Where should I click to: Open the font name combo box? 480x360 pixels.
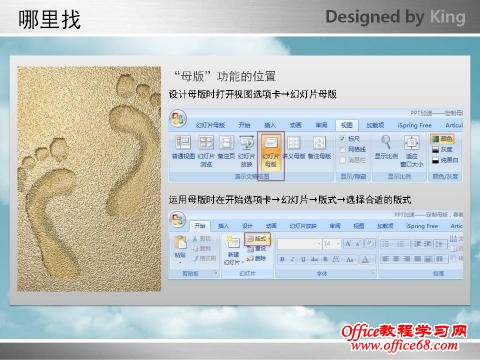(299, 244)
